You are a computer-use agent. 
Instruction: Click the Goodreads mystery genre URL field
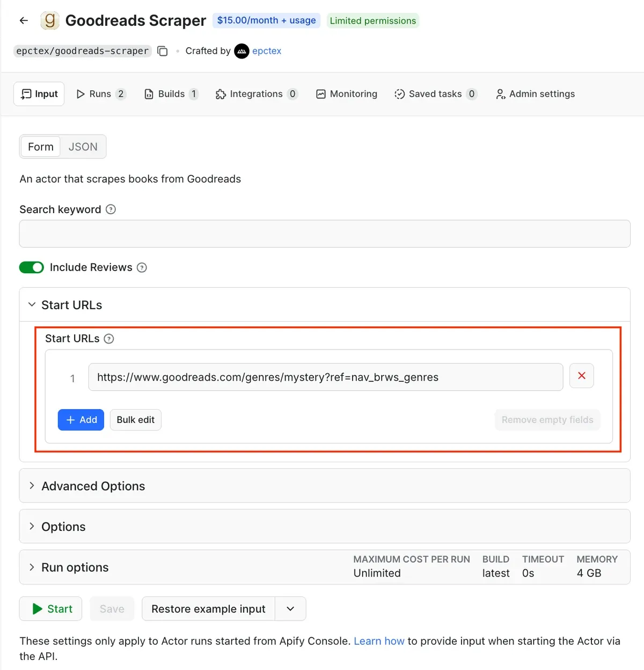tap(326, 377)
